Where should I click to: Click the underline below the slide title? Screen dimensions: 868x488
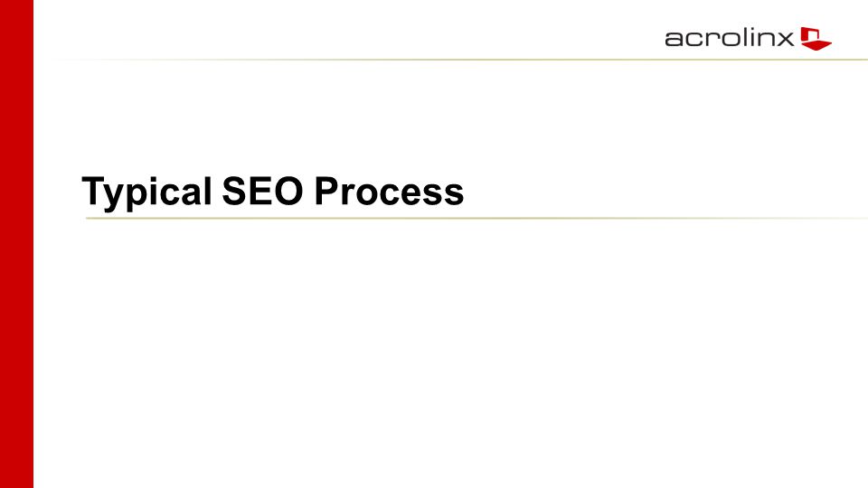(x=476, y=218)
